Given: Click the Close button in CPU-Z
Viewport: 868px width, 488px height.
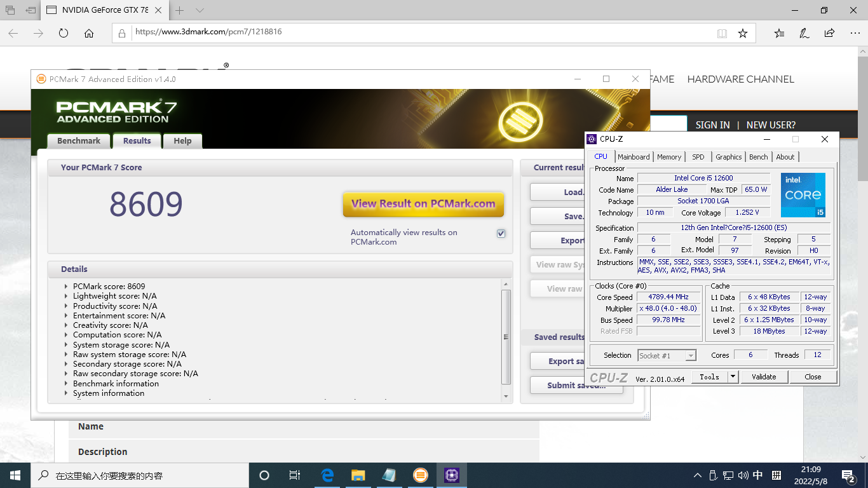Looking at the screenshot, I should tap(813, 377).
